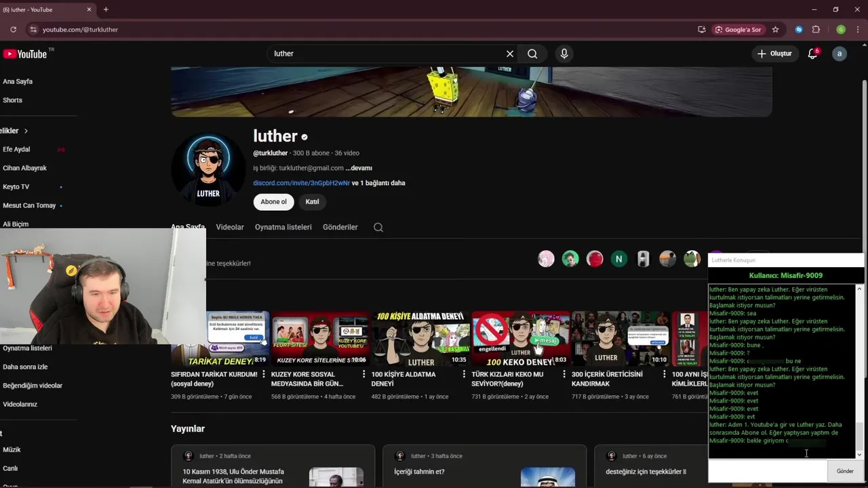868x488 pixels.
Task: Run the search with the magnifier button
Action: click(x=532, y=54)
